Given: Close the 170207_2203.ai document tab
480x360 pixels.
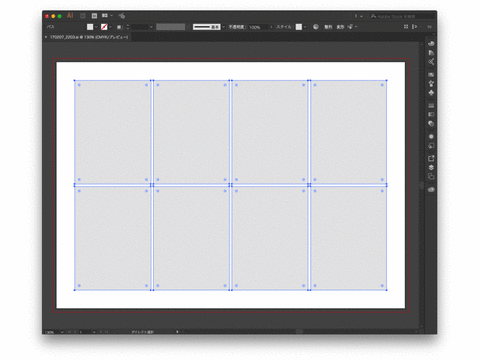Looking at the screenshot, I should [x=46, y=37].
